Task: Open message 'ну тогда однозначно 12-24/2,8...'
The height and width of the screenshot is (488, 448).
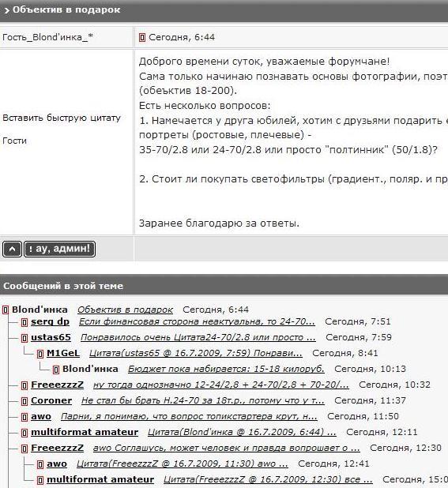Action: [x=221, y=385]
